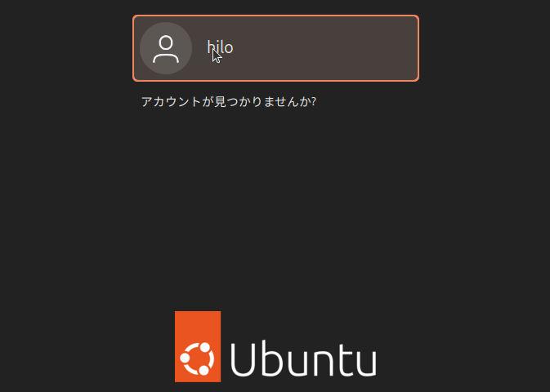Open the アカウントが見つかりませんか? link

click(229, 102)
